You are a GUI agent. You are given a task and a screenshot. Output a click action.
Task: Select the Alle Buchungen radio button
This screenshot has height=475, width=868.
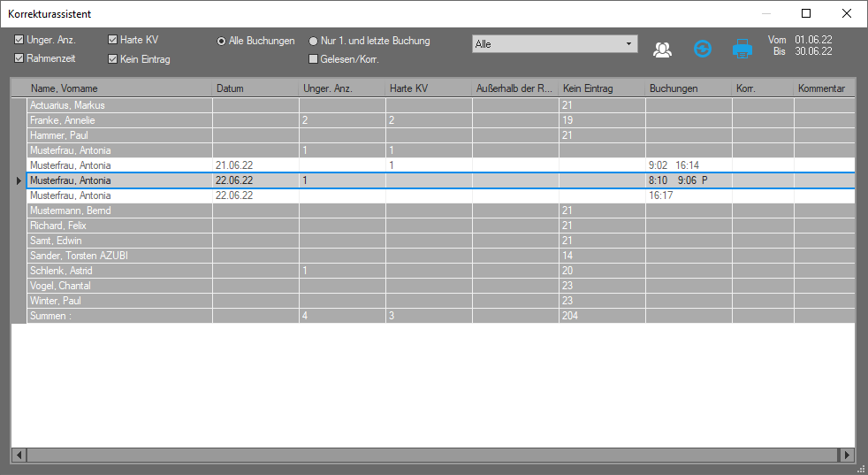(221, 41)
